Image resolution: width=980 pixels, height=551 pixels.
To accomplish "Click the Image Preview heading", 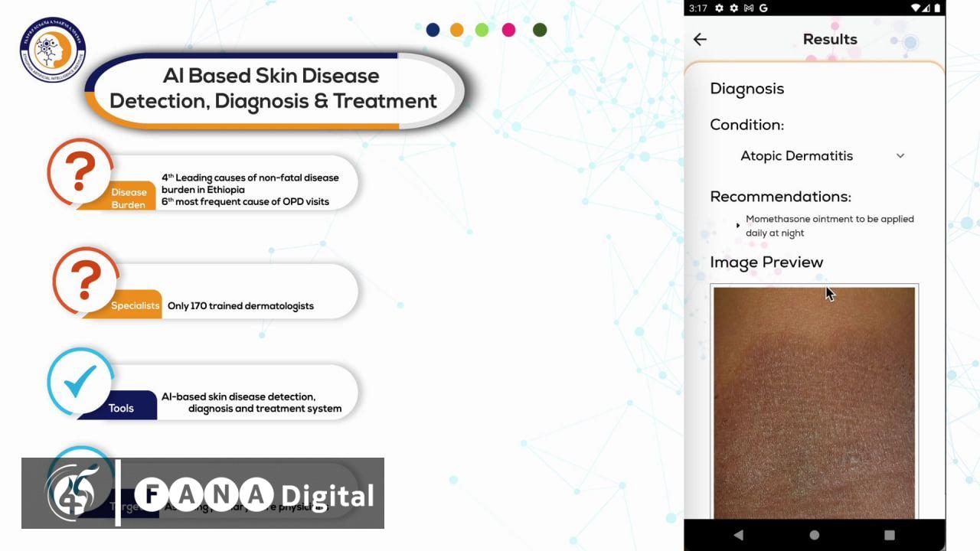I will (x=766, y=262).
